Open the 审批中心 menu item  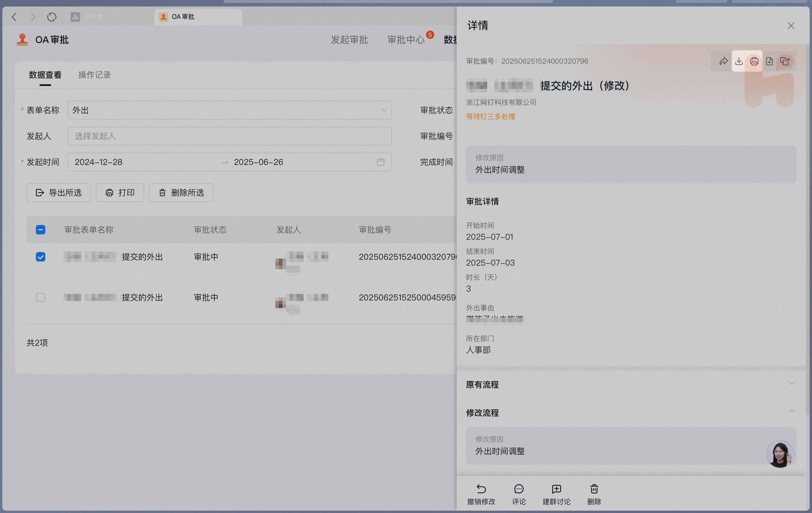pos(406,40)
